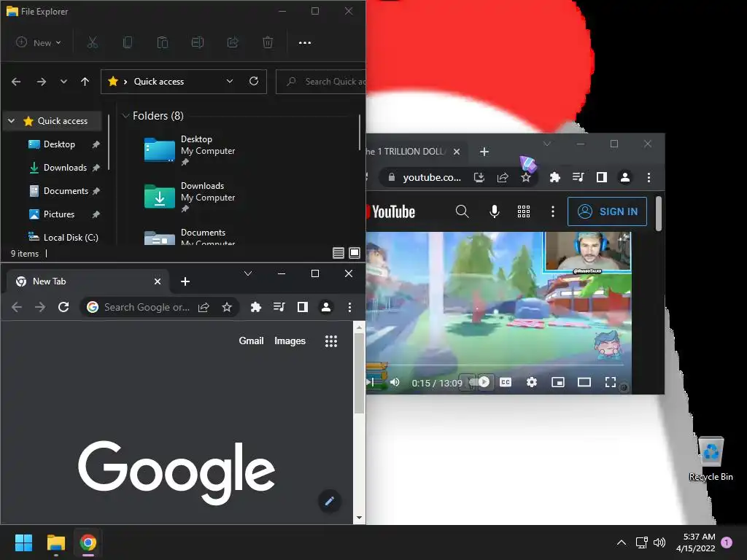Open the Gmail link
This screenshot has height=560, width=747.
click(x=251, y=341)
